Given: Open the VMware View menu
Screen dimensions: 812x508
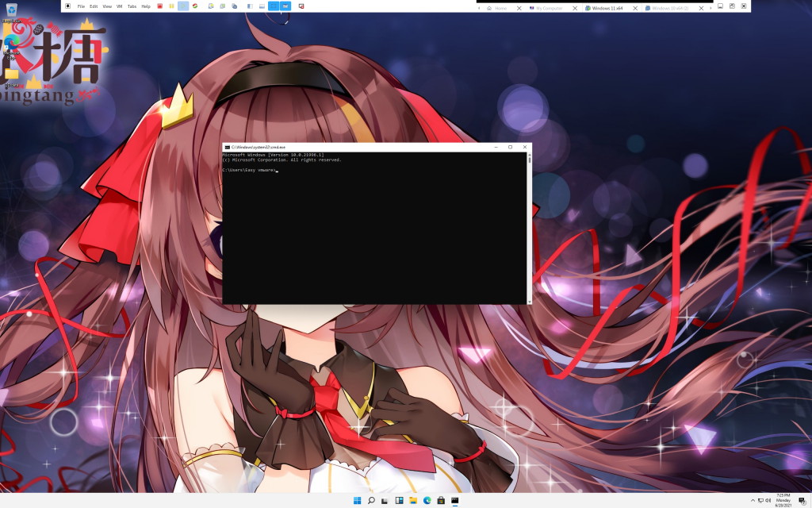Looking at the screenshot, I should point(107,6).
